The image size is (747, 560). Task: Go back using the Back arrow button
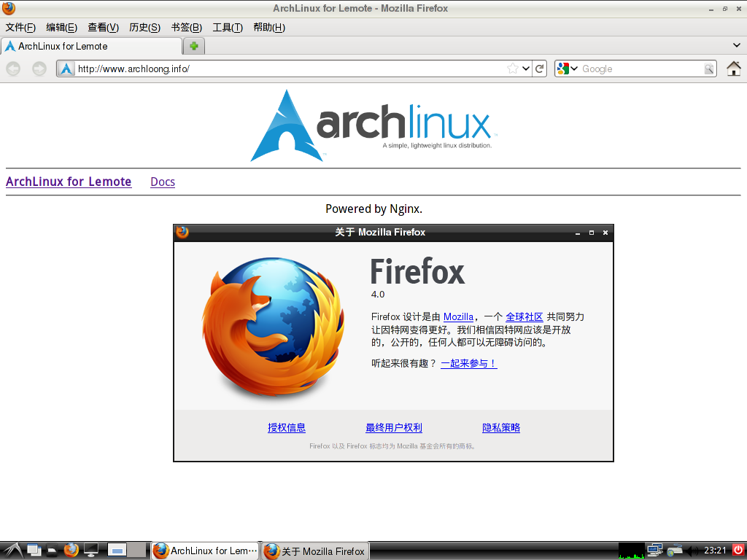tap(13, 69)
